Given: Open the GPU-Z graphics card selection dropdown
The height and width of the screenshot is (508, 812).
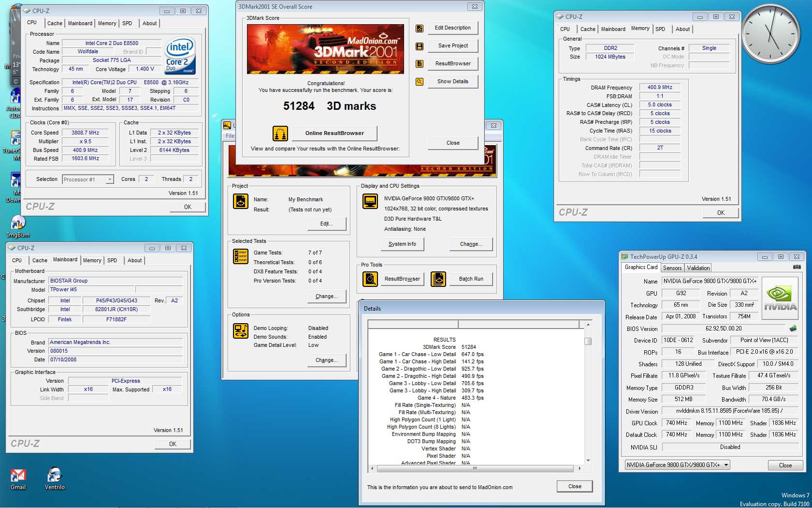Looking at the screenshot, I should click(x=677, y=465).
